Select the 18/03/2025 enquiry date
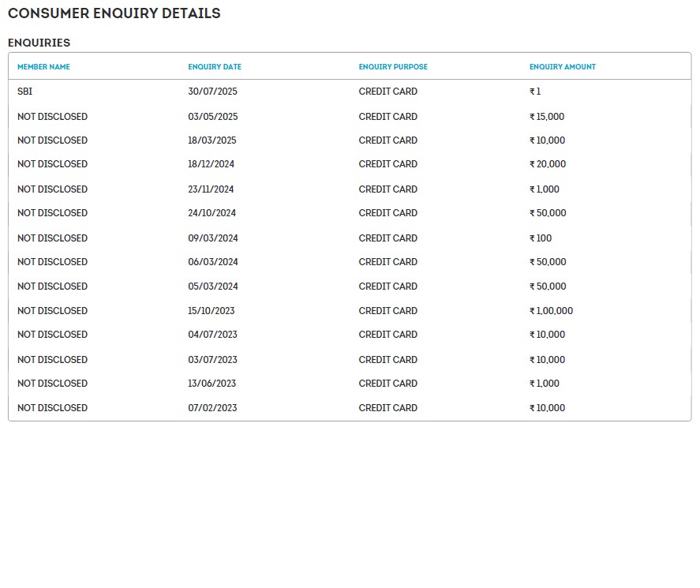Screen dimensions: 700x588 (x=212, y=140)
